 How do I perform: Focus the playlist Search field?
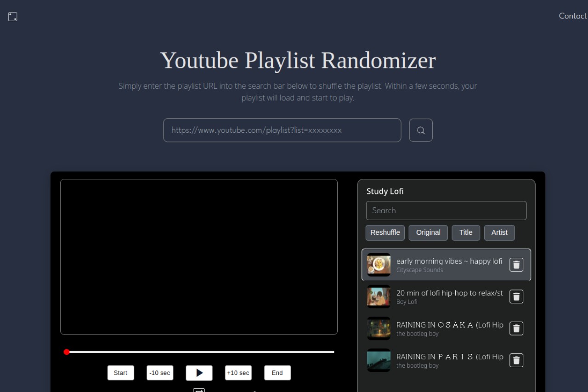pos(446,210)
